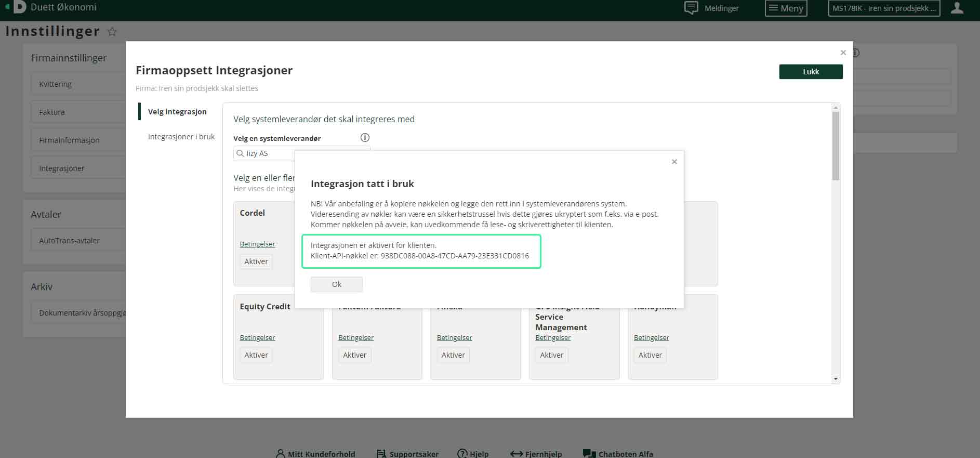Open the Meldinger messages icon
Image resolution: width=980 pixels, height=458 pixels.
(691, 8)
